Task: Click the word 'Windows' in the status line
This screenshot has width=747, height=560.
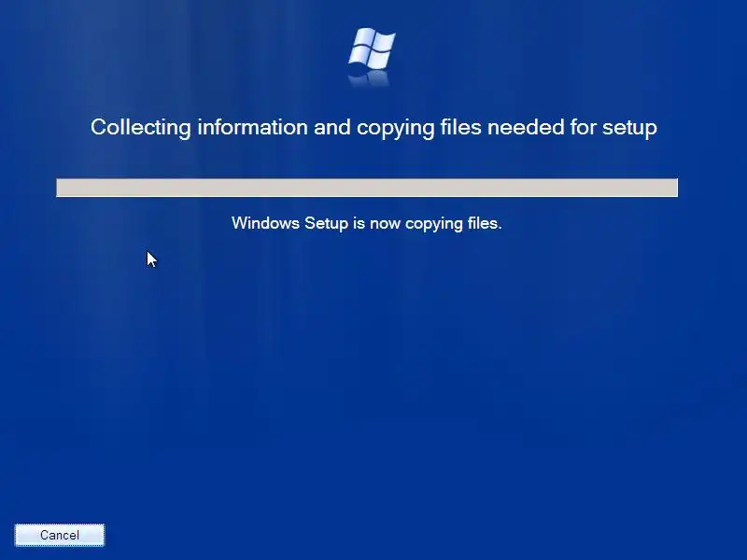Action: pyautogui.click(x=265, y=223)
